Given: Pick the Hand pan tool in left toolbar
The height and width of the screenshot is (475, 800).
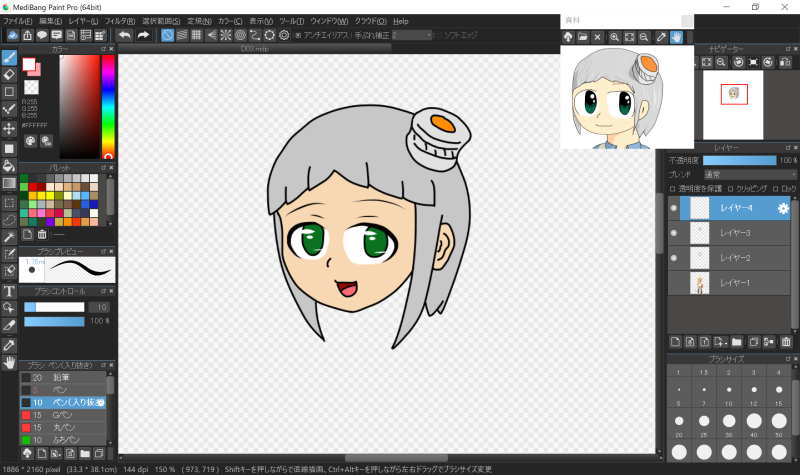Looking at the screenshot, I should 9,362.
